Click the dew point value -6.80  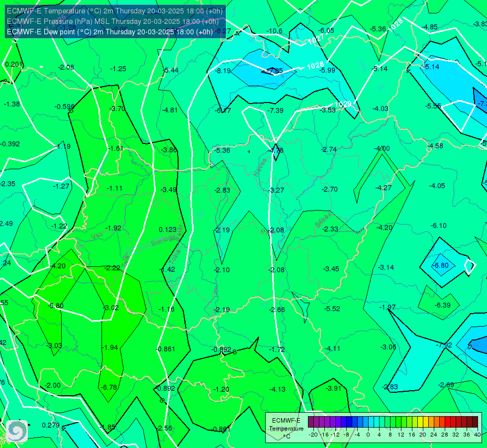tap(441, 265)
